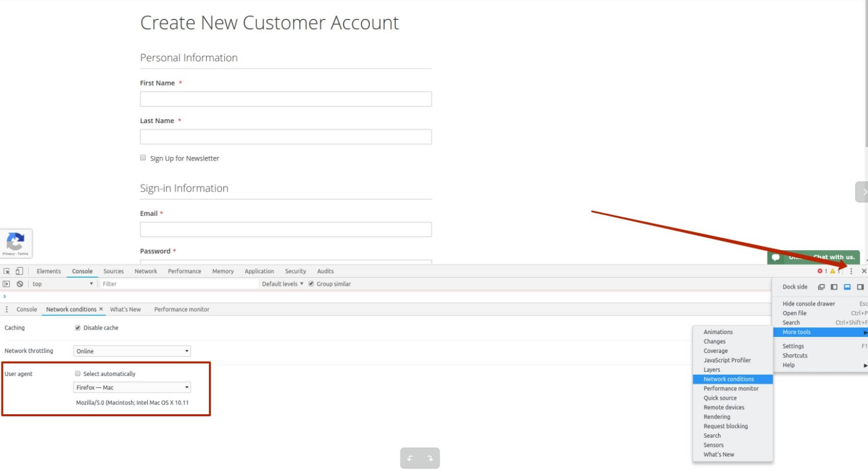Check Sign Up for Newsletter box
Screen dimensions: 868x471
pyautogui.click(x=143, y=158)
